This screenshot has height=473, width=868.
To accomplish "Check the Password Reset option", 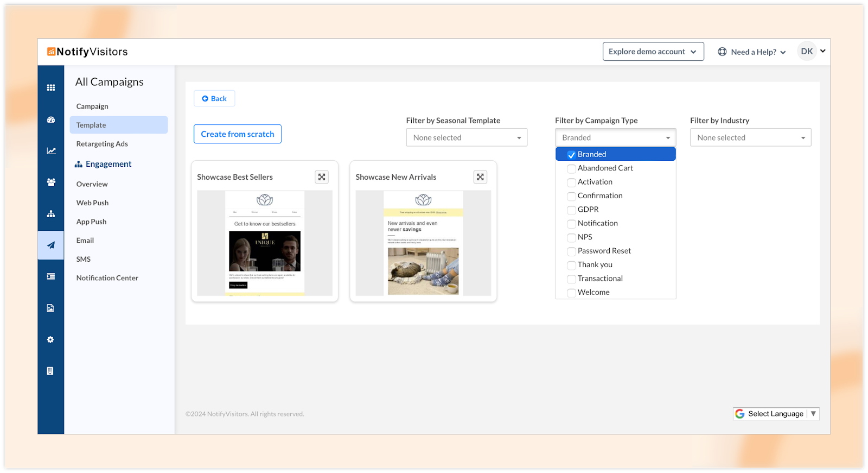I will (x=571, y=251).
